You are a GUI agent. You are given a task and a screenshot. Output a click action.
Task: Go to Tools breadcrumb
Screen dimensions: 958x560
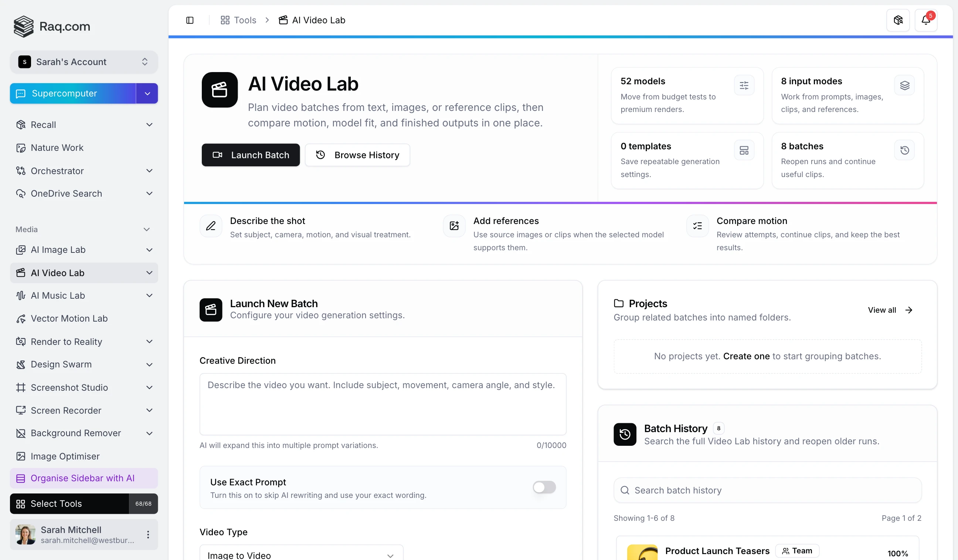point(238,20)
